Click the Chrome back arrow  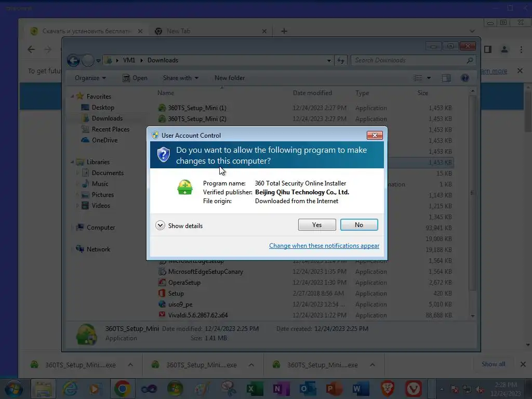(x=31, y=49)
